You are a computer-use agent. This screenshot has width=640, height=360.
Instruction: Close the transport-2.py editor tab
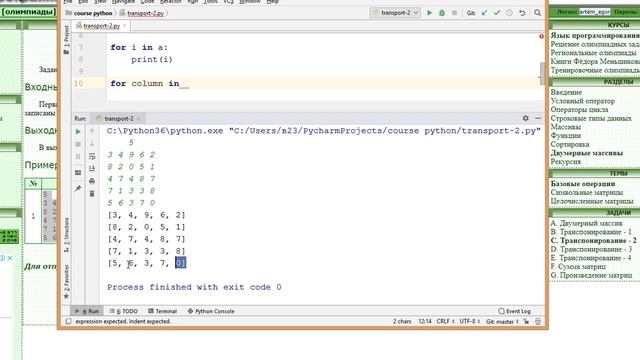point(124,26)
